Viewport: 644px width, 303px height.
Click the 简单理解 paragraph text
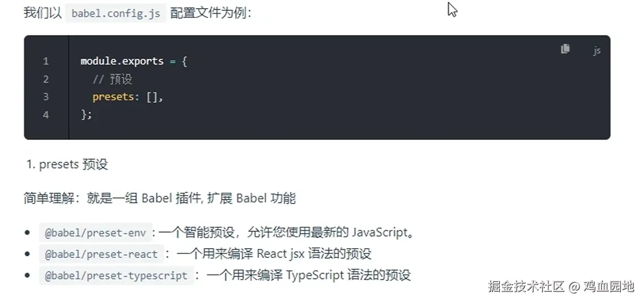(x=160, y=198)
